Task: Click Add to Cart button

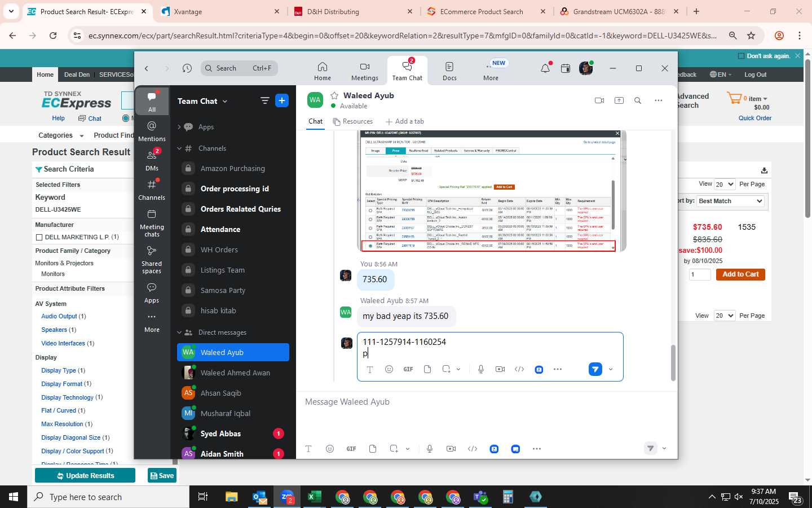Action: coord(740,274)
